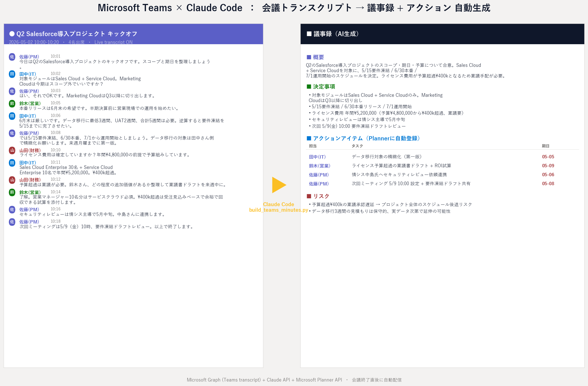Click the speaker name 佐藤(PM) at 10:01
This screenshot has width=588, height=386.
(29, 57)
